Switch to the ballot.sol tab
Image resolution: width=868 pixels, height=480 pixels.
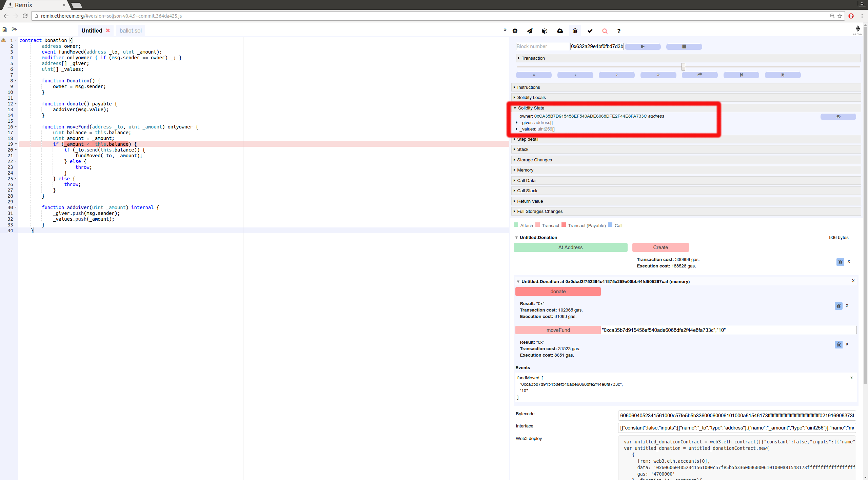[131, 31]
